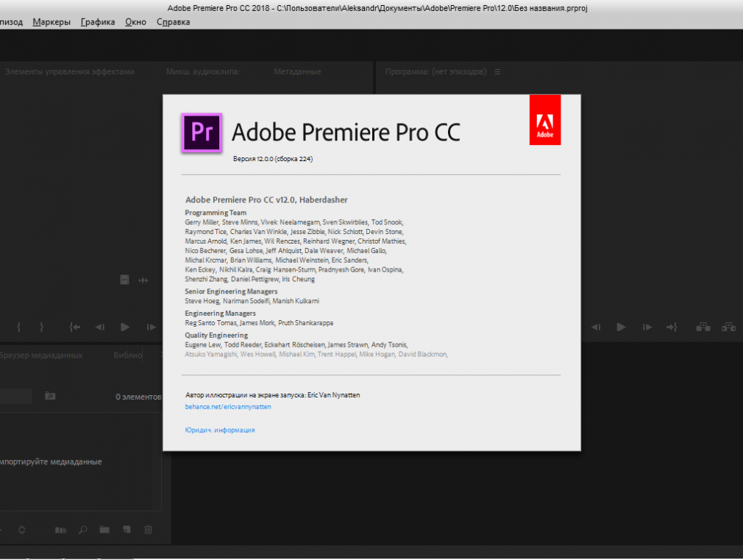Image resolution: width=743 pixels, height=560 pixels.
Task: Step forward one frame in Program monitor
Action: (x=647, y=327)
